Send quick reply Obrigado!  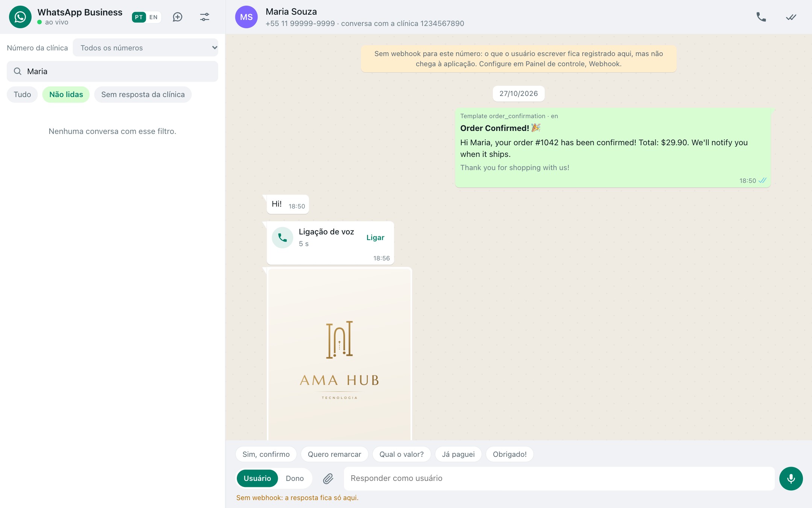point(510,454)
